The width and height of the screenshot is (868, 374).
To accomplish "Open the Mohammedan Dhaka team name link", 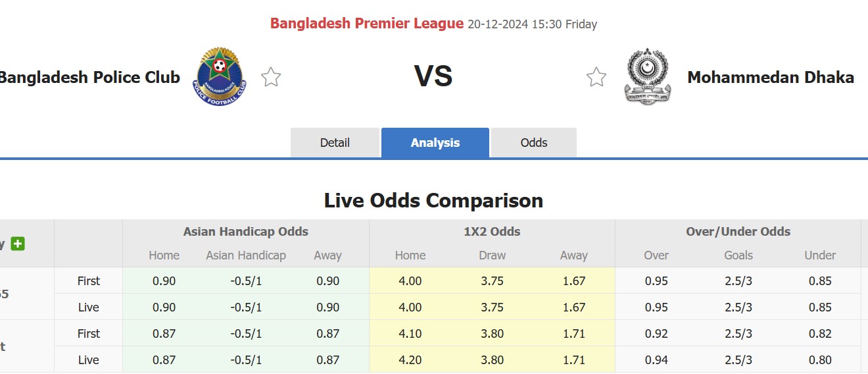I will click(x=770, y=77).
